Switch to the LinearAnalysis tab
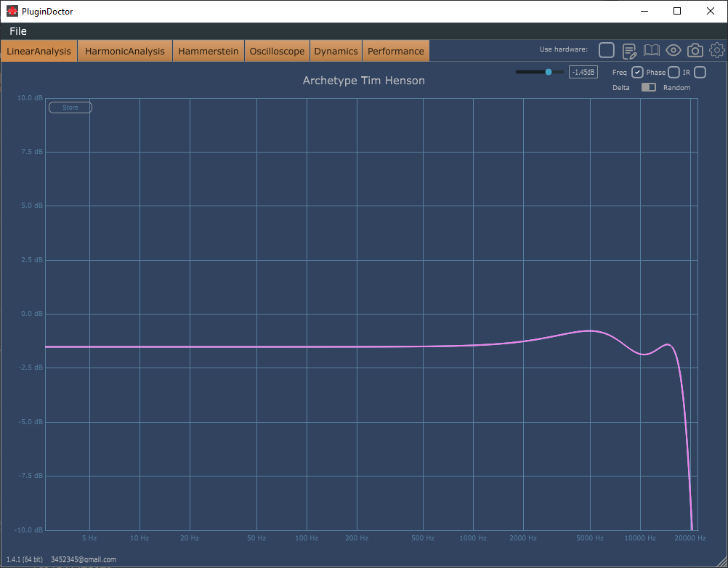This screenshot has height=568, width=728. click(39, 51)
